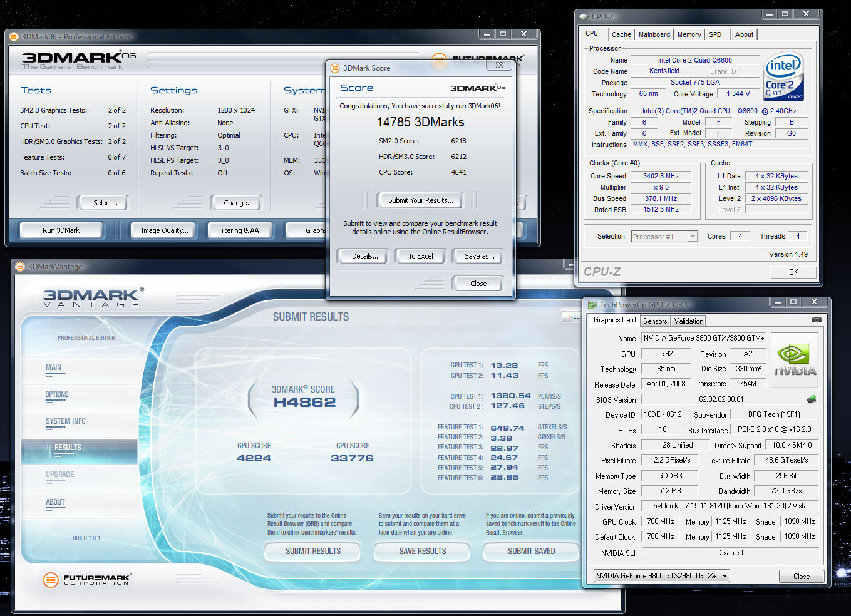
Task: Click the GPU-Z title bar icon
Action: [592, 305]
